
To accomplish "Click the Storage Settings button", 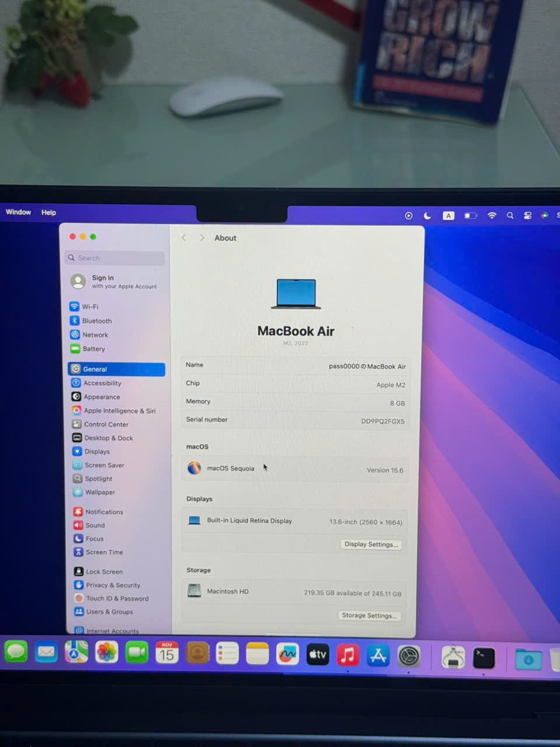I will click(x=369, y=616).
